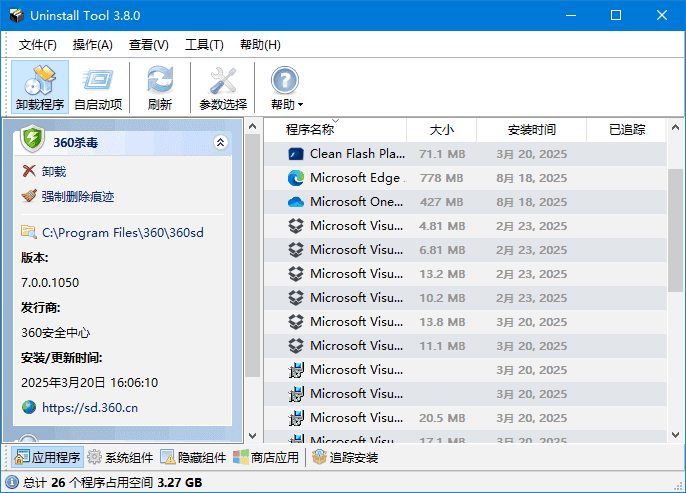Open the https://sd.360.cn website link
This screenshot has width=686, height=493.
click(x=90, y=407)
